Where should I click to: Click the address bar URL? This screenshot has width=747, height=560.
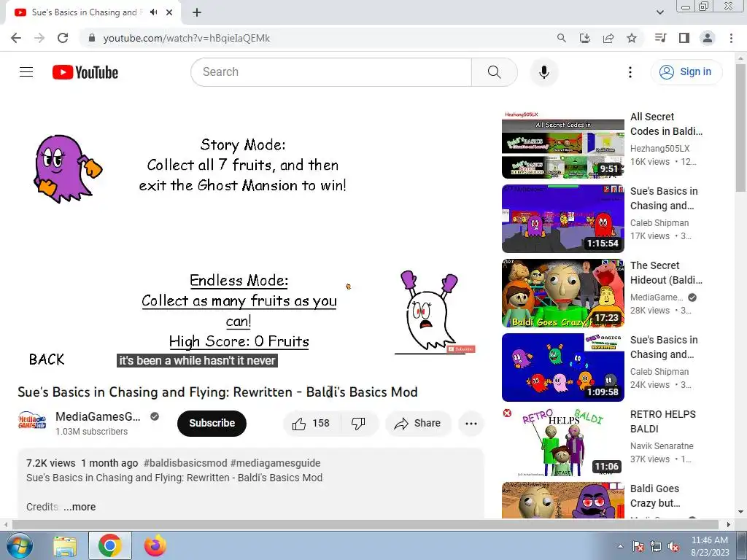187,38
